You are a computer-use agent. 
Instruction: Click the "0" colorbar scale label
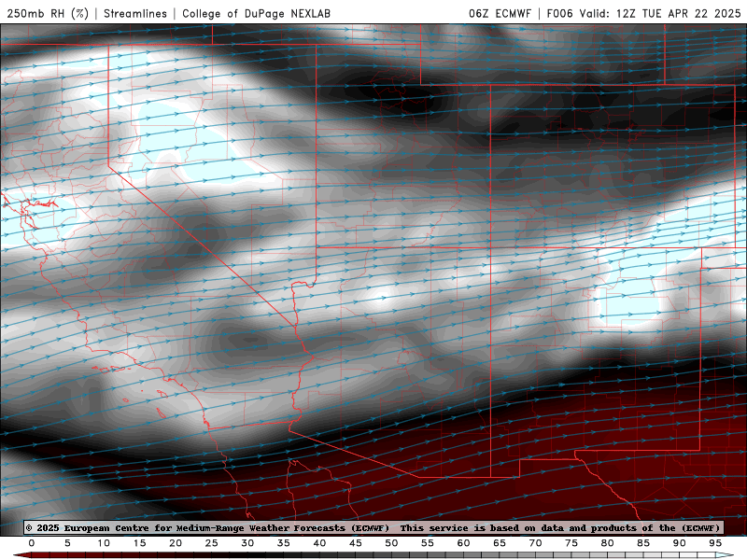click(x=32, y=543)
